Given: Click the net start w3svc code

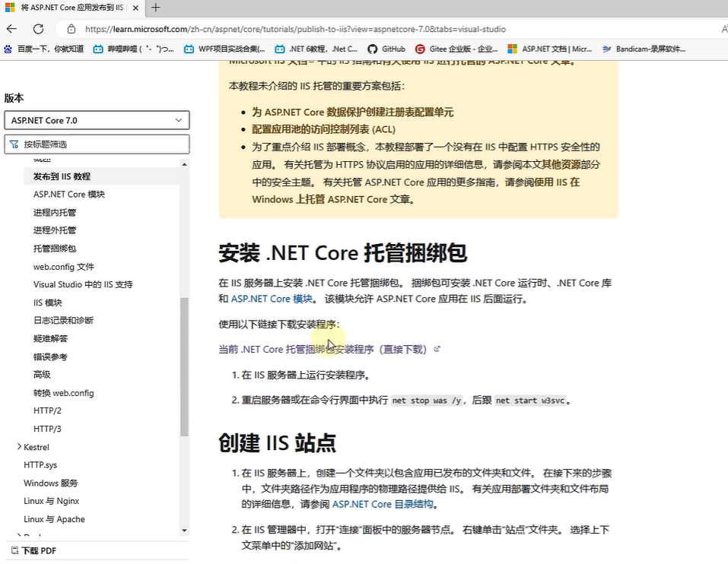Looking at the screenshot, I should coord(530,401).
